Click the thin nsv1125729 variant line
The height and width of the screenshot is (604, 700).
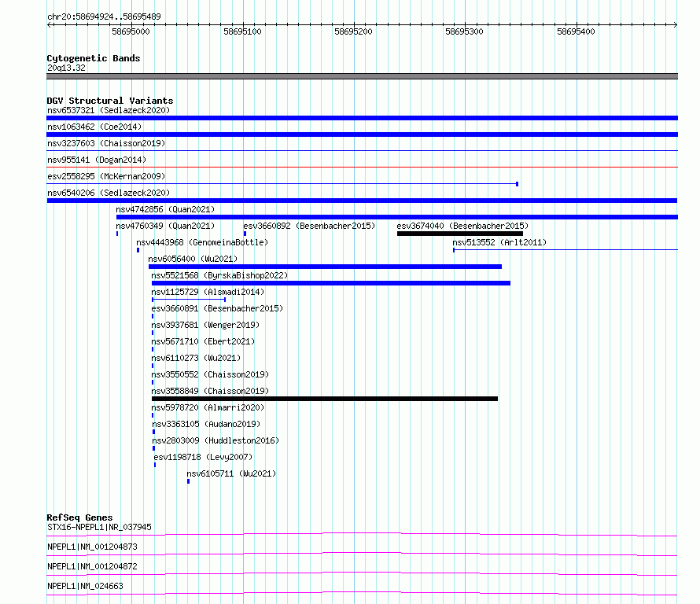[x=189, y=300]
